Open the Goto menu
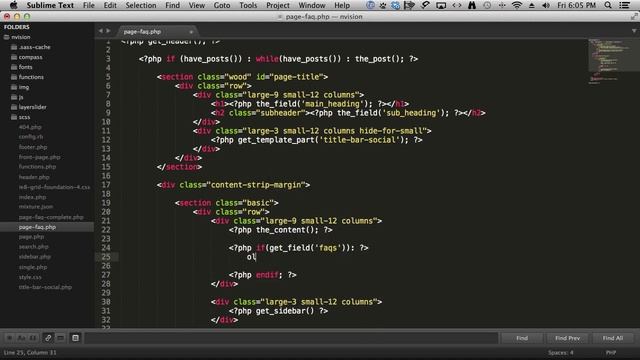 pos(222,5)
